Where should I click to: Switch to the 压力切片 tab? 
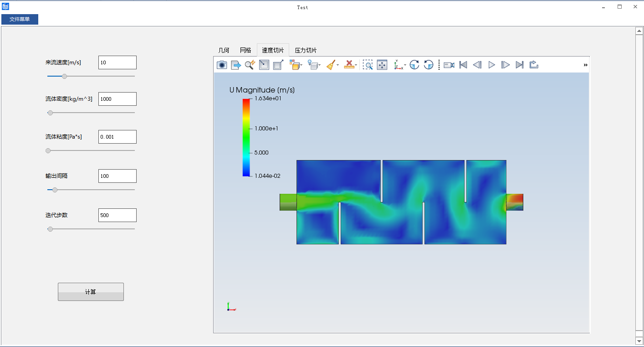306,50
